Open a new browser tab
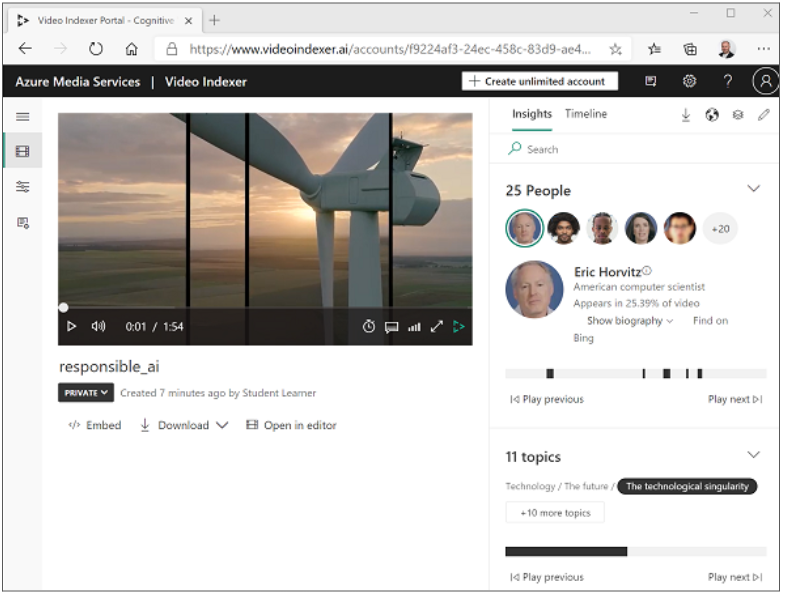The height and width of the screenshot is (598, 785). point(215,21)
